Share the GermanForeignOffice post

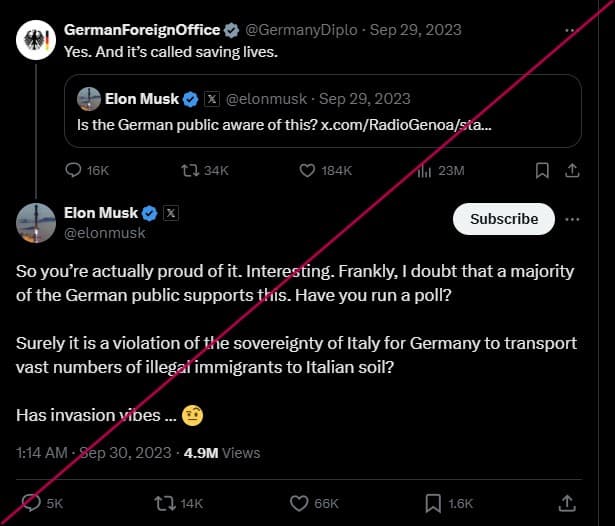(573, 171)
